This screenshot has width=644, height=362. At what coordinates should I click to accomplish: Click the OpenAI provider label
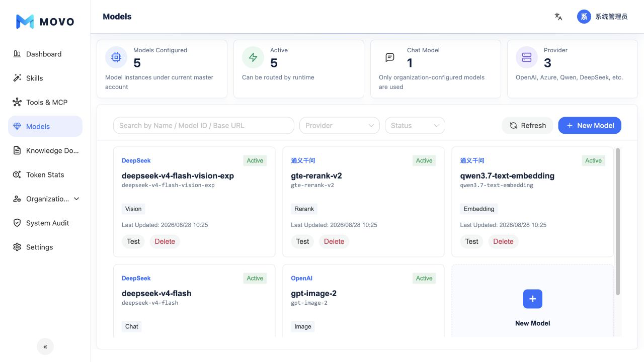[302, 278]
